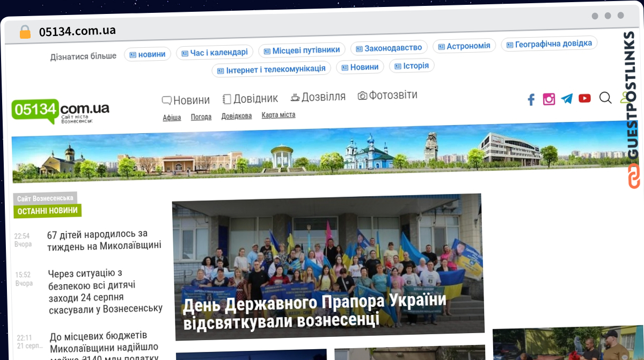Image resolution: width=644 pixels, height=360 pixels.
Task: Click the 'Сайт Вознесенська' label
Action: pos(45,198)
